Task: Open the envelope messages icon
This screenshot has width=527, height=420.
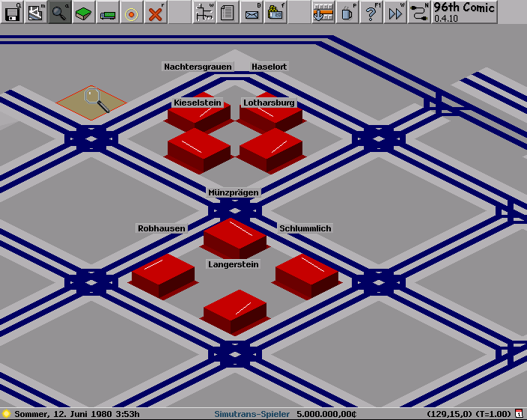Action: point(252,12)
